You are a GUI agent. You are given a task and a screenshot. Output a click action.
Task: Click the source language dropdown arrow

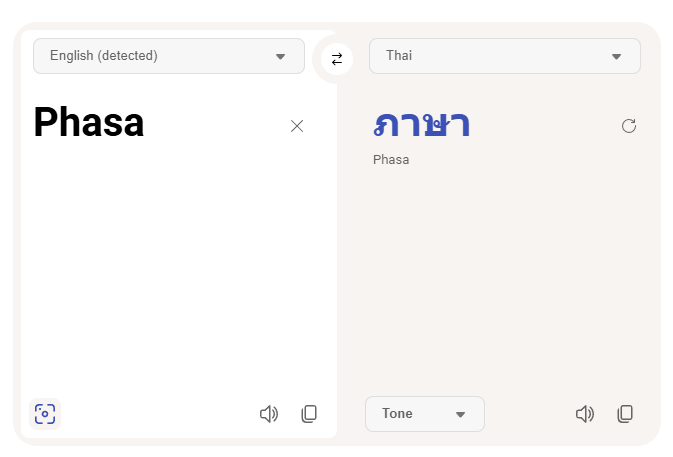(x=280, y=57)
